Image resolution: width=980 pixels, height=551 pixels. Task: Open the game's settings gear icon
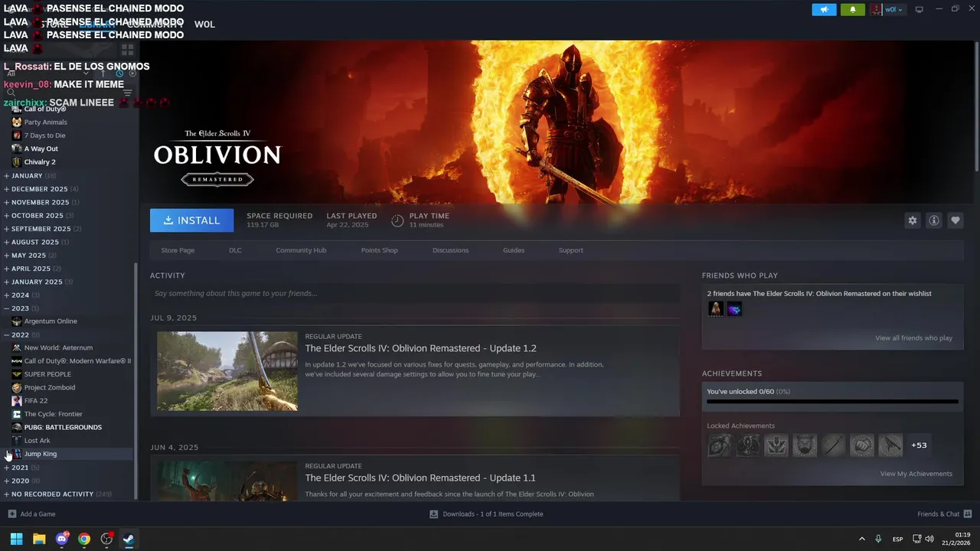click(913, 220)
